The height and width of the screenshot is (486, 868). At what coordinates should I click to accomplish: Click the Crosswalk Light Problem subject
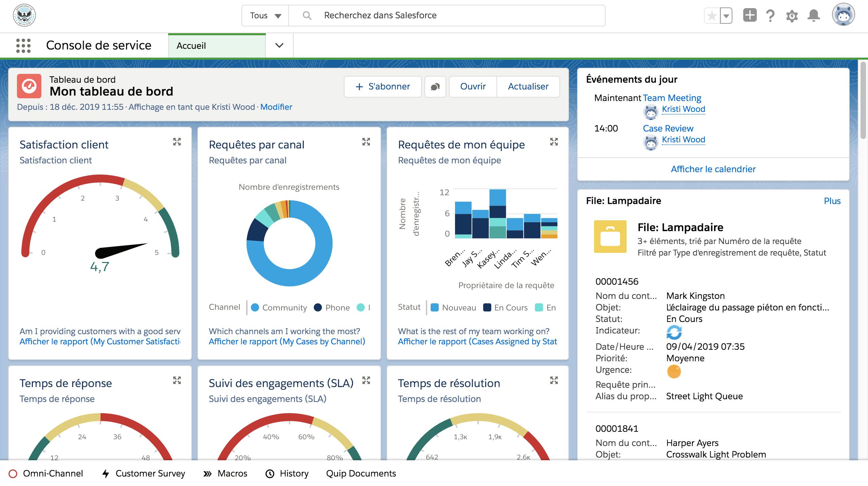point(716,454)
